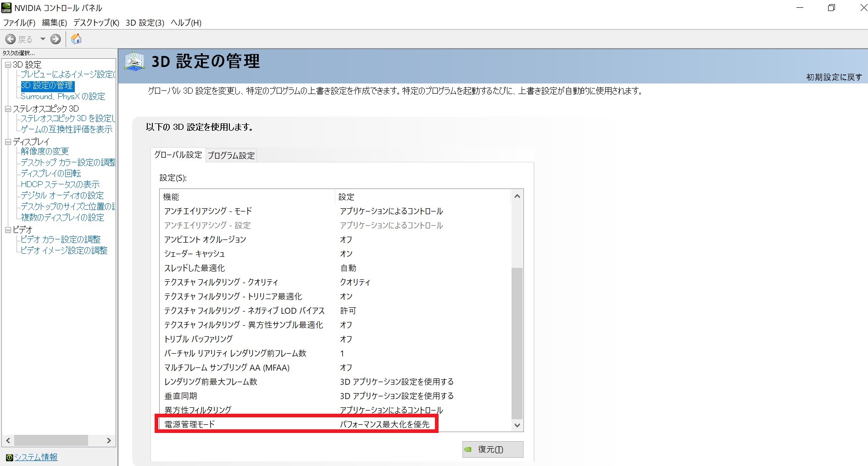
Task: Select 複数のディスプレイの設定 tree item
Action: point(62,217)
